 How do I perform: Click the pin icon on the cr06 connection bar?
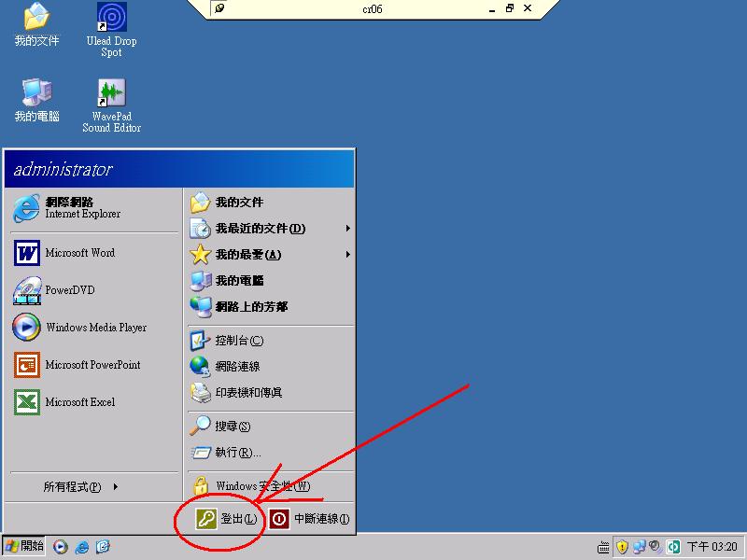[x=219, y=8]
